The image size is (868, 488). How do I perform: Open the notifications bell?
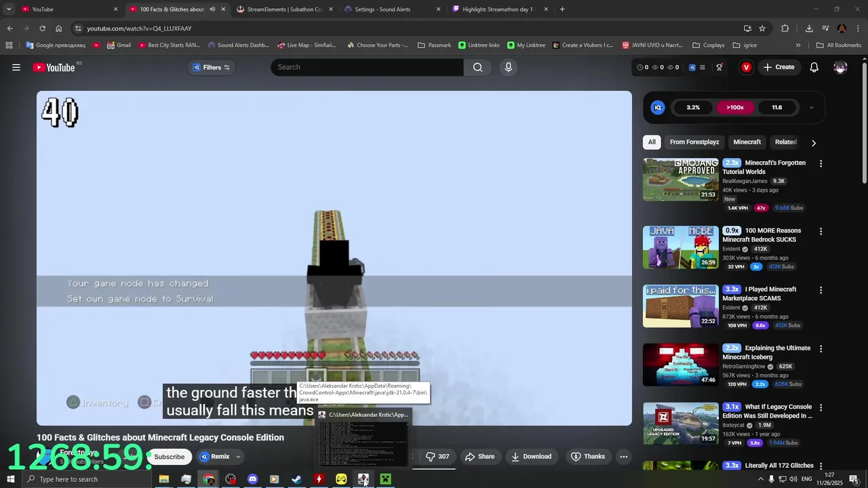tap(814, 67)
